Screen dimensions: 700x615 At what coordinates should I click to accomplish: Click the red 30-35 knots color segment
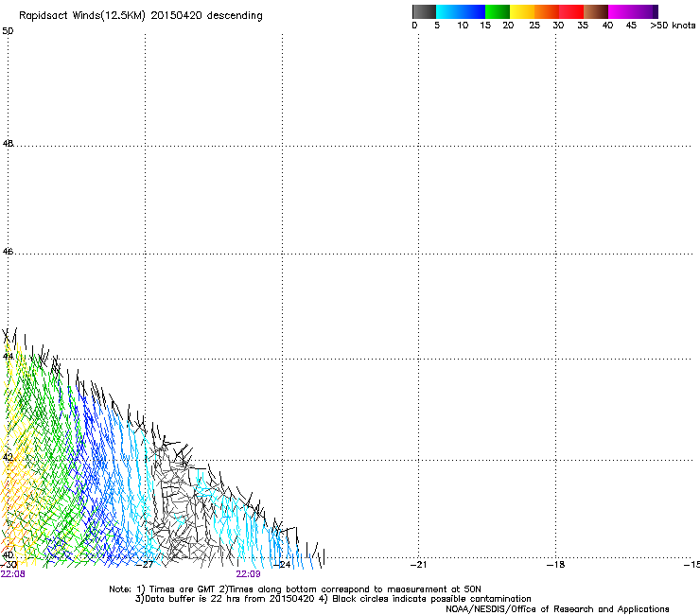[571, 11]
